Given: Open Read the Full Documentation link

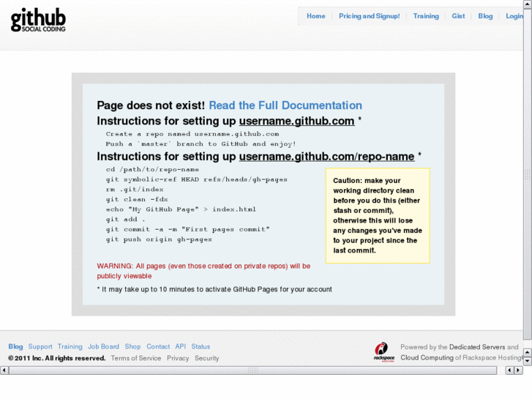Looking at the screenshot, I should pos(285,105).
